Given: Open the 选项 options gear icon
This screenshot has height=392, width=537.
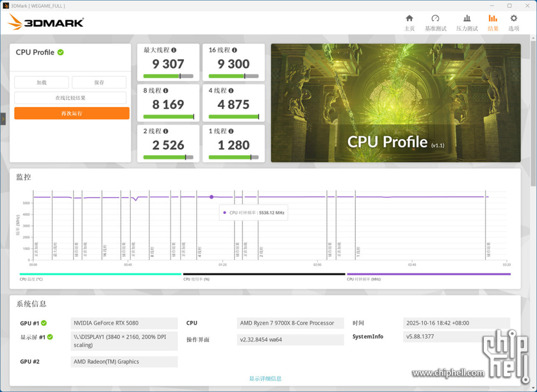Looking at the screenshot, I should coord(513,19).
